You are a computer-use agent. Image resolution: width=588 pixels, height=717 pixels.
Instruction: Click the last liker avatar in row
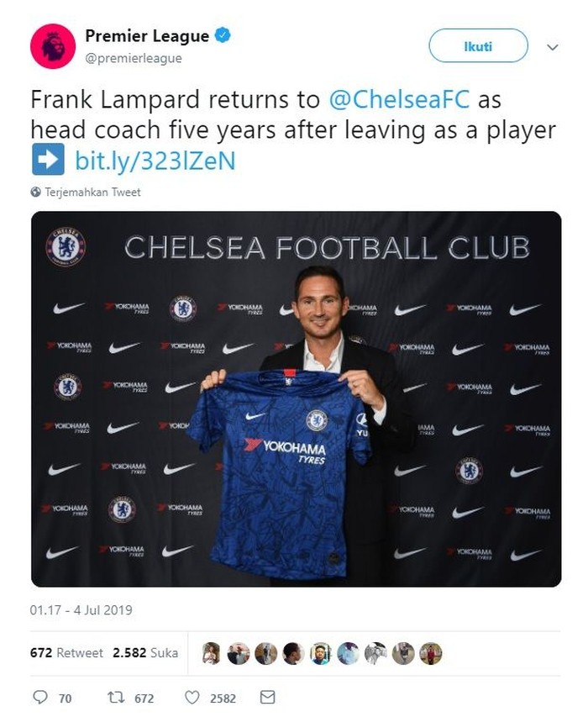430,653
